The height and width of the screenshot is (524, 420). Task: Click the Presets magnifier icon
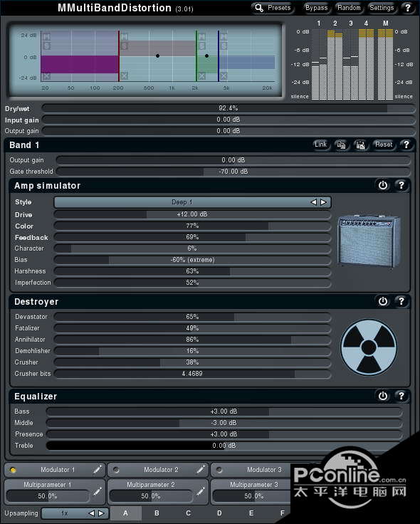tap(259, 8)
